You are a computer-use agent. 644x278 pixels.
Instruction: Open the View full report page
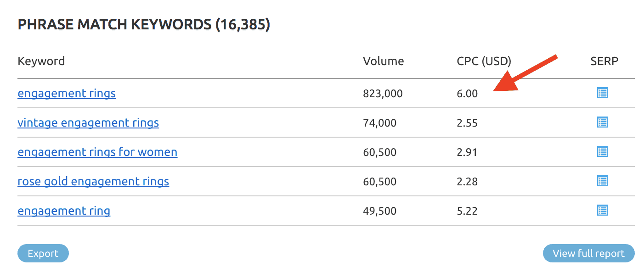(588, 253)
